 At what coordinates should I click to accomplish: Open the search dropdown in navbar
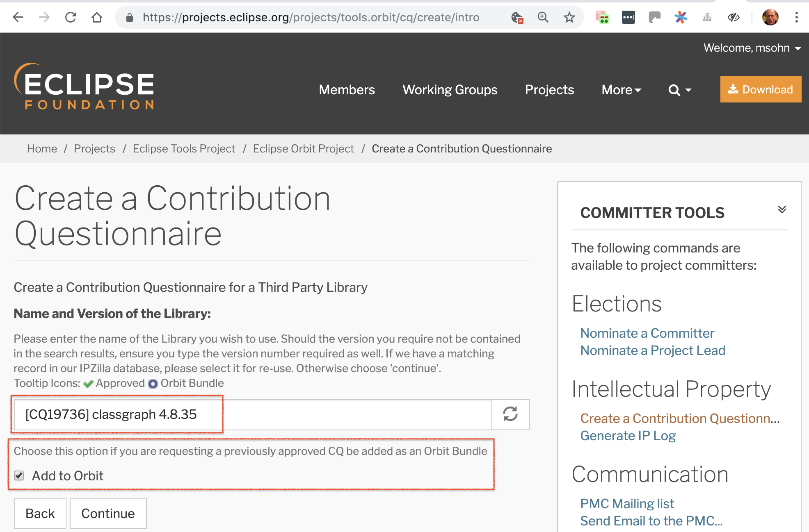(680, 90)
